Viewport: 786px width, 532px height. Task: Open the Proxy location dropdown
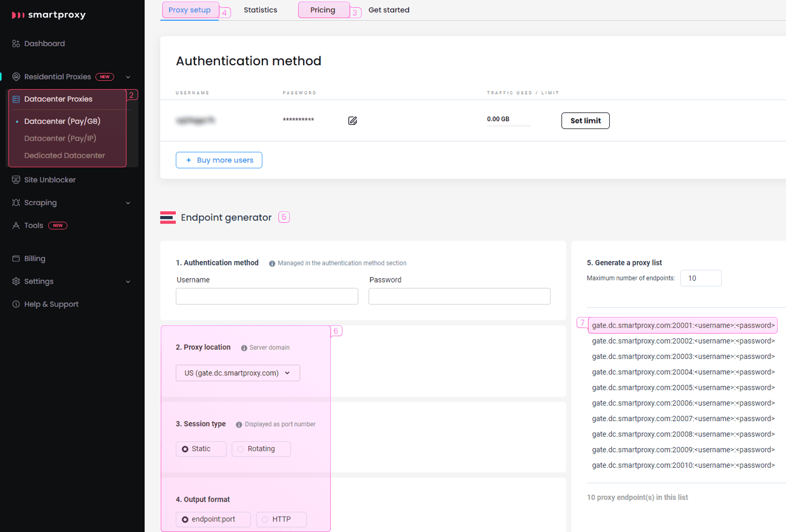(238, 373)
